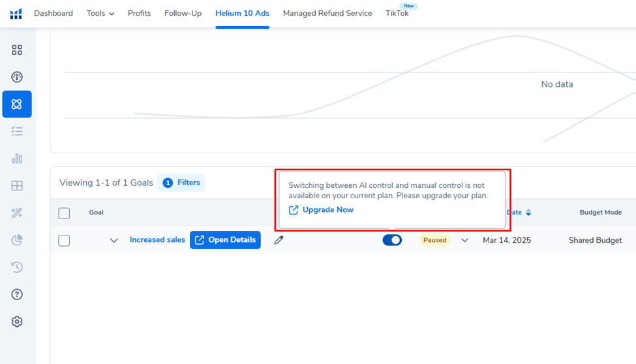Open the grid dashboard sidebar icon
The height and width of the screenshot is (364, 636).
tap(17, 50)
